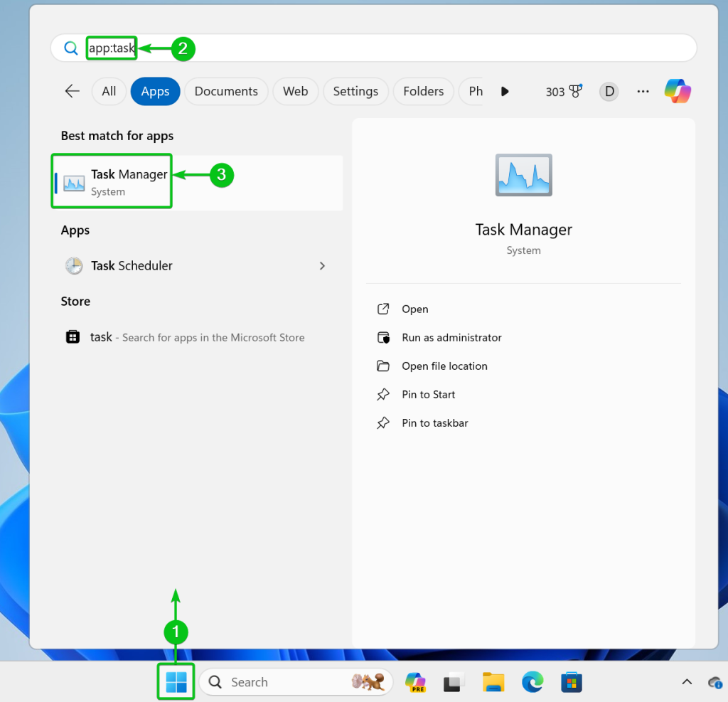Screen dimensions: 728x702
Task: Click inside the app:task search field
Action: tap(111, 48)
